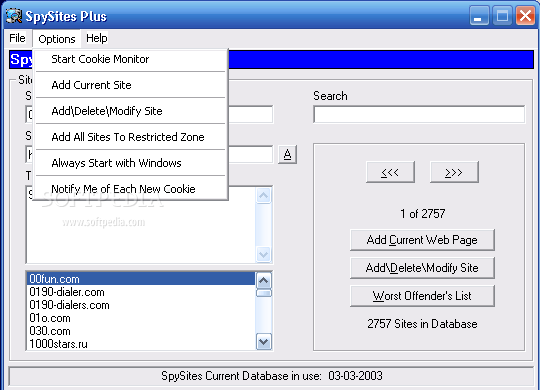This screenshot has width=540, height=390.
Task: Click the Add\Delete\Modify Site button
Action: [422, 268]
